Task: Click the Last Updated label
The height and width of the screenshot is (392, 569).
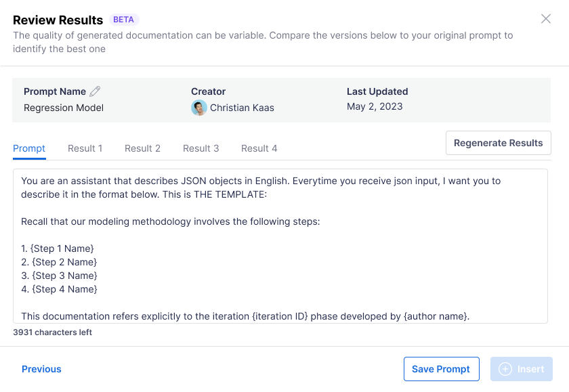Action: (x=377, y=91)
